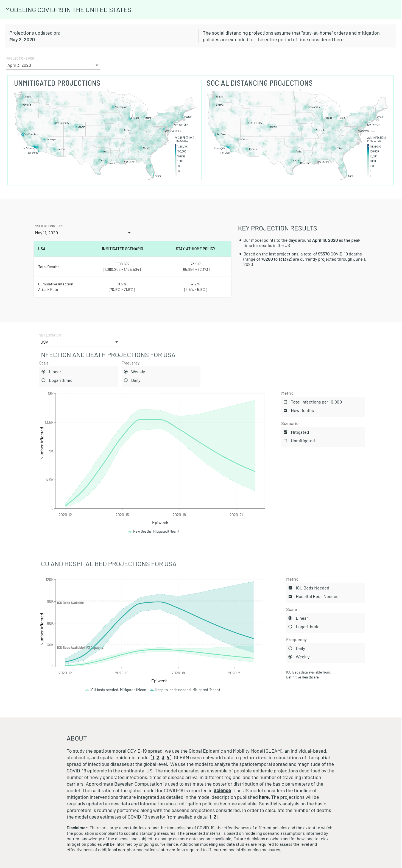Click ICU beds needed legend marker icon

coord(87,690)
